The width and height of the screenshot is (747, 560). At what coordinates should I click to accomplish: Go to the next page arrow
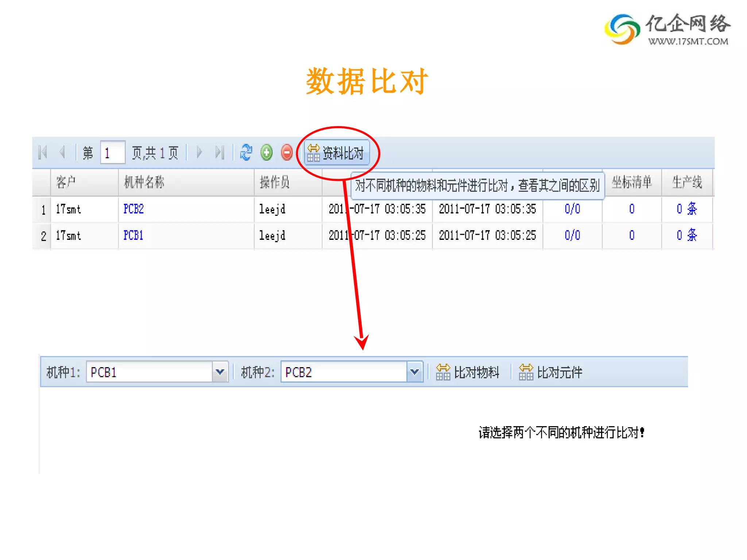(x=199, y=152)
